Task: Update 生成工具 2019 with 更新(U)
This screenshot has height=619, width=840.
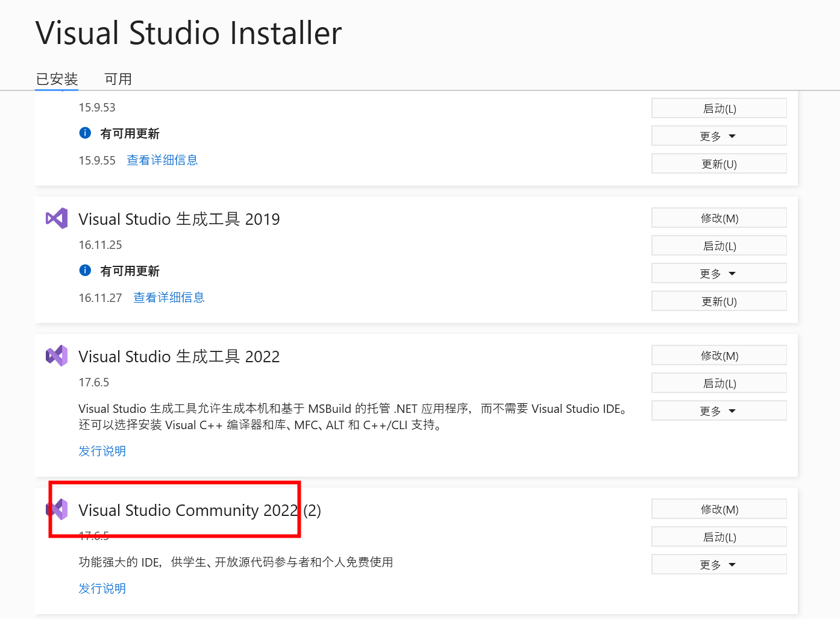Action: 719,301
